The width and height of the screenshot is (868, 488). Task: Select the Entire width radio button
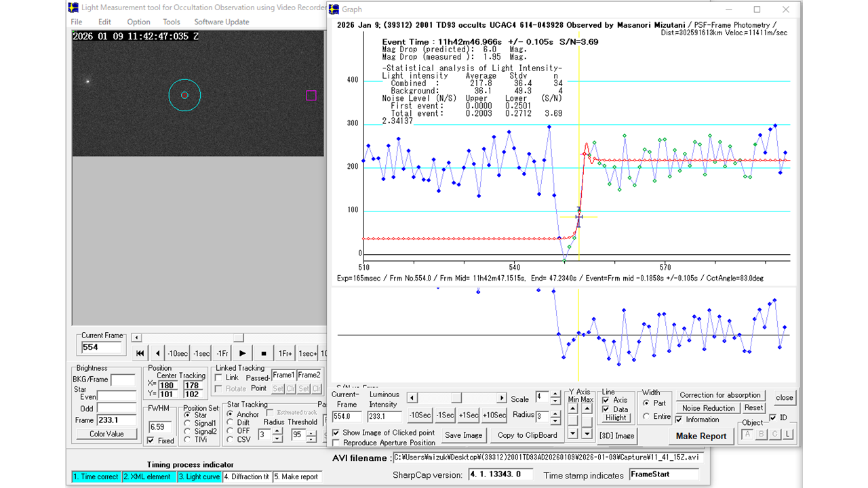point(645,416)
